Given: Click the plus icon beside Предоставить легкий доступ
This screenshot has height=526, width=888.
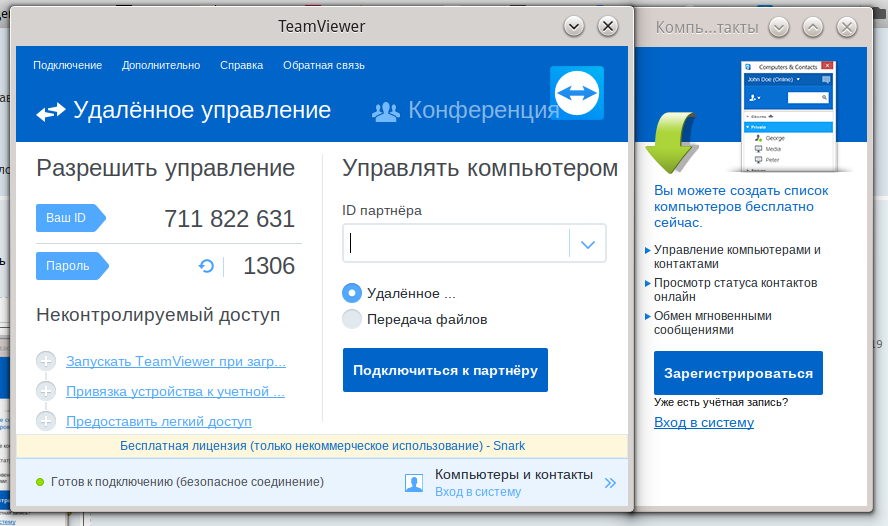Looking at the screenshot, I should tap(46, 421).
